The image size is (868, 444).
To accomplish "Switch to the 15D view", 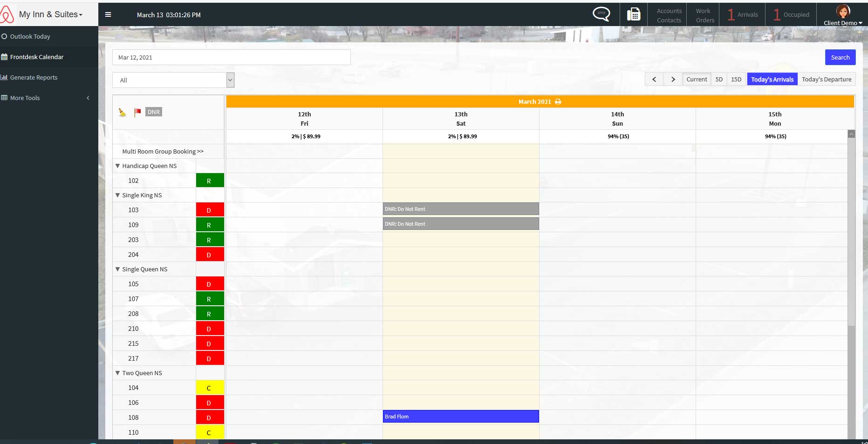I will point(736,79).
